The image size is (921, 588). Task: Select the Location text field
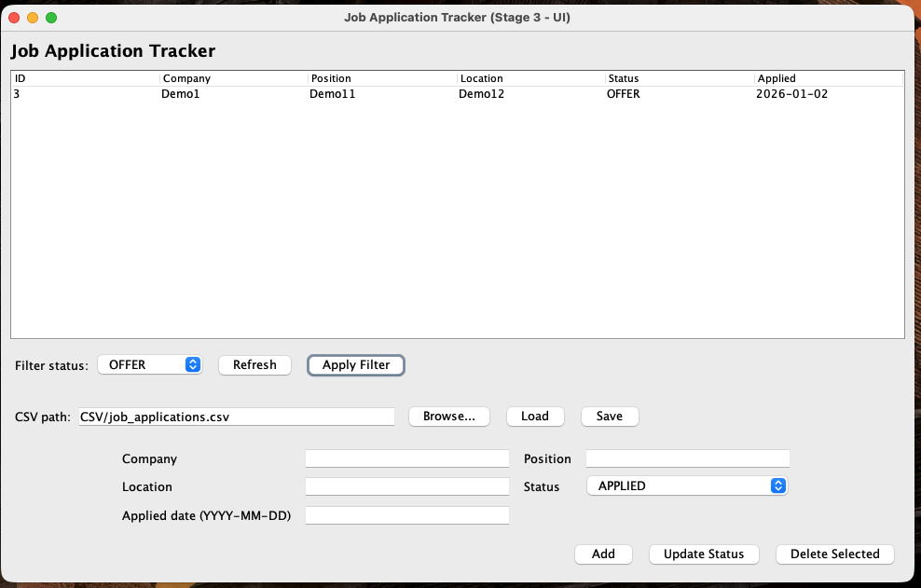(407, 486)
